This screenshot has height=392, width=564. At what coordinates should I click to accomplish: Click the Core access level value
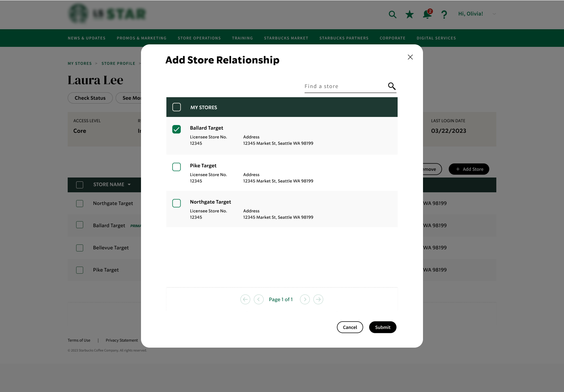click(x=80, y=131)
